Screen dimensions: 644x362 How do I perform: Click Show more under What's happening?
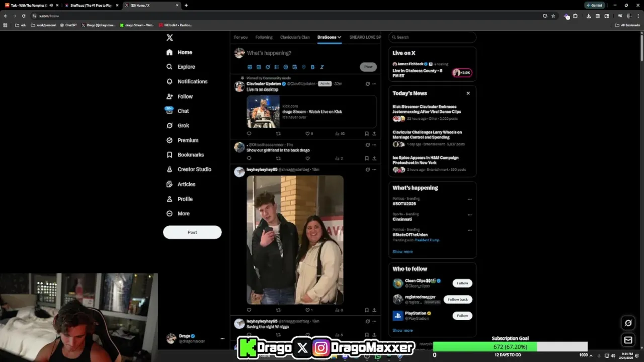pos(403,252)
